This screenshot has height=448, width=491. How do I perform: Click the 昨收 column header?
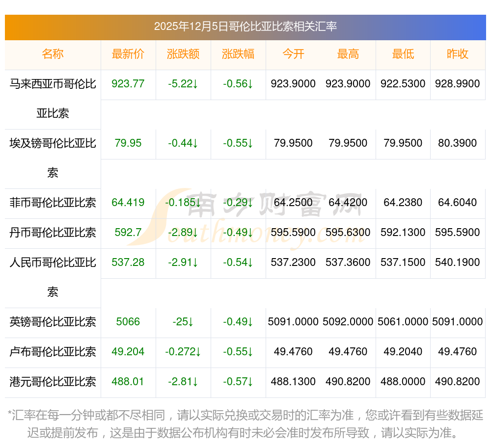457,54
